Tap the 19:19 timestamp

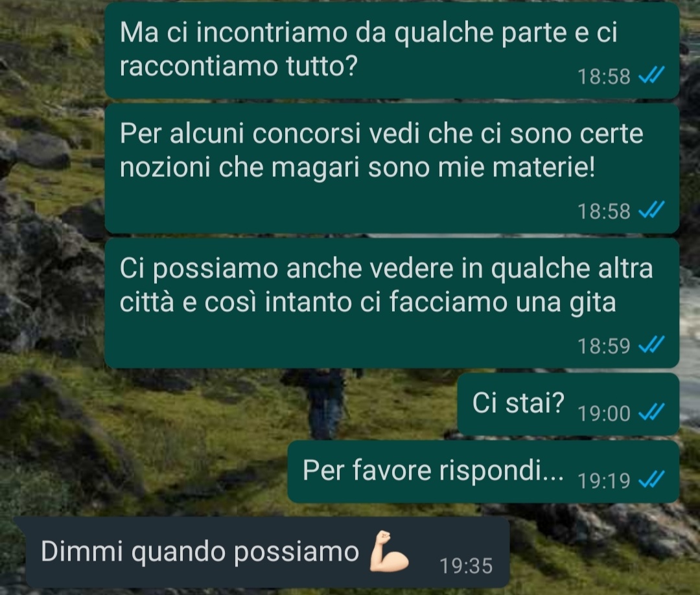tap(603, 481)
